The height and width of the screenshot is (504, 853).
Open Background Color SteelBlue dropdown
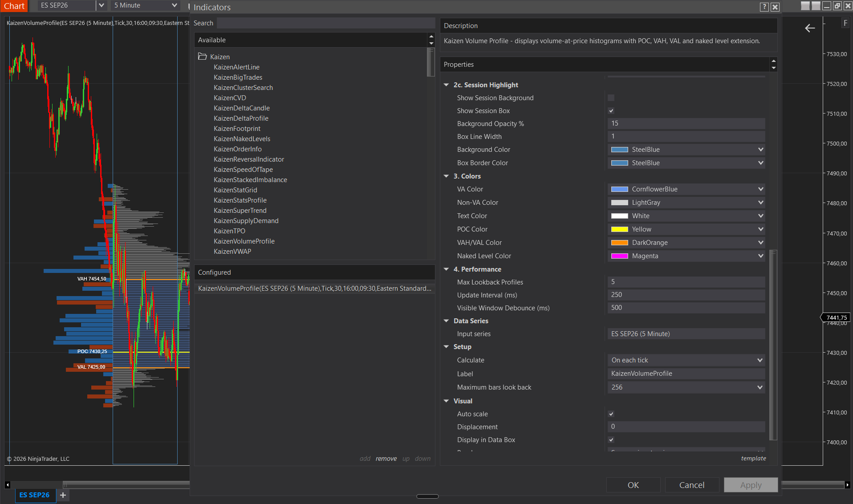click(x=686, y=150)
